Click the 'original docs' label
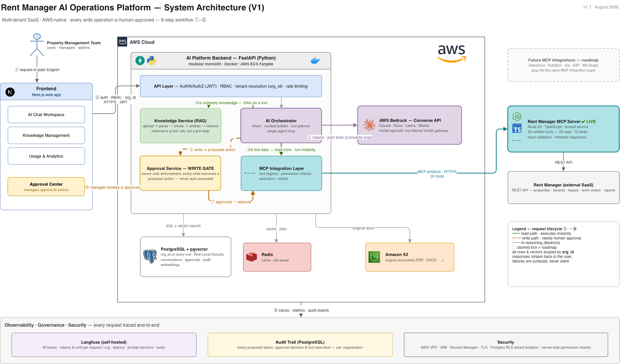The width and height of the screenshot is (620, 364). [363, 228]
